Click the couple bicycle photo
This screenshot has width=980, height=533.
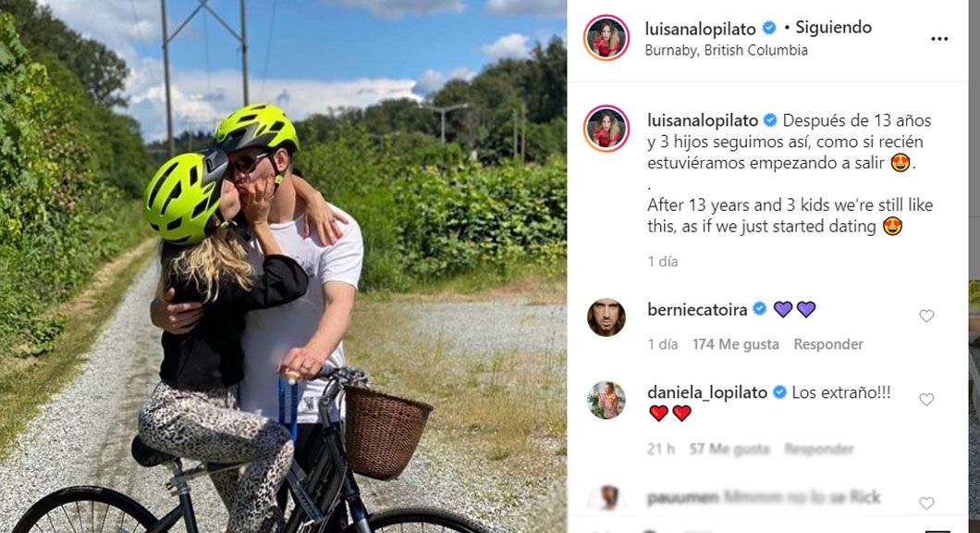pos(283,266)
